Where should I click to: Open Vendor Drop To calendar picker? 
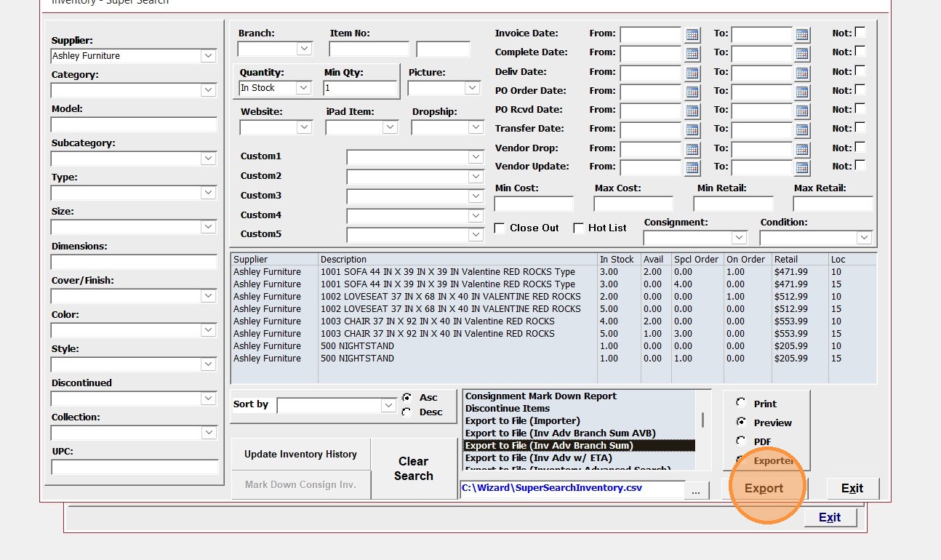(802, 149)
